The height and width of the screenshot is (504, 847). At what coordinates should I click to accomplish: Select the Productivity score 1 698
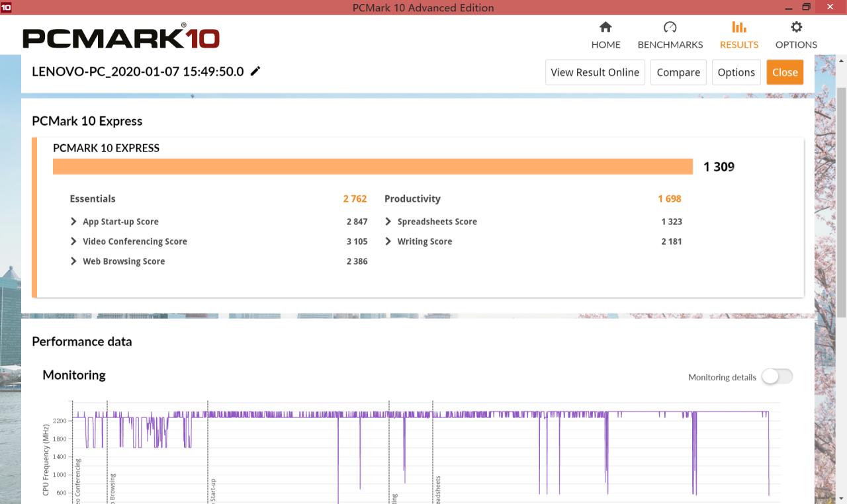tap(670, 198)
